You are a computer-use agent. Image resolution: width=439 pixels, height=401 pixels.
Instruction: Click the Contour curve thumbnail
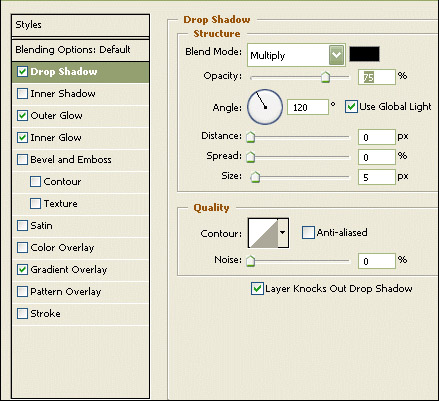[x=263, y=233]
